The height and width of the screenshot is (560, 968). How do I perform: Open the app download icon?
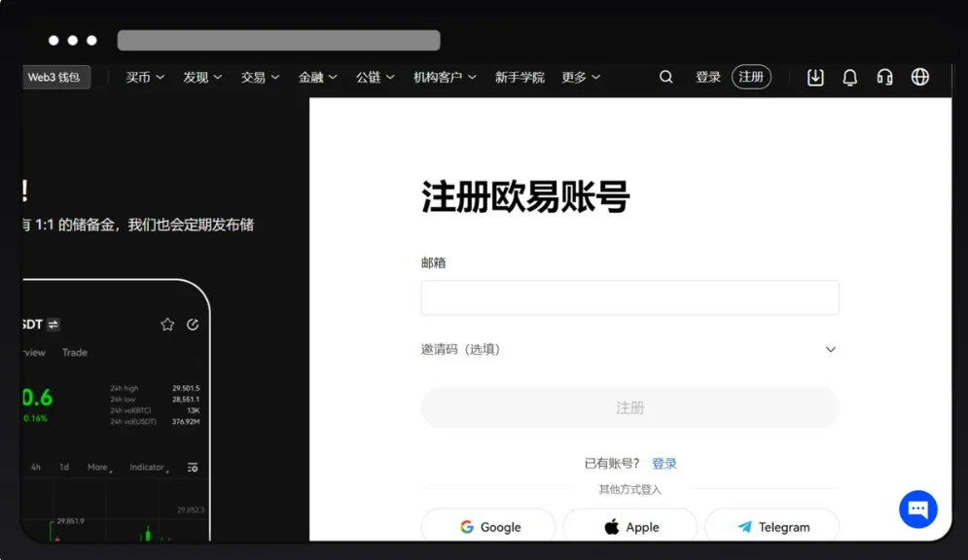click(815, 77)
